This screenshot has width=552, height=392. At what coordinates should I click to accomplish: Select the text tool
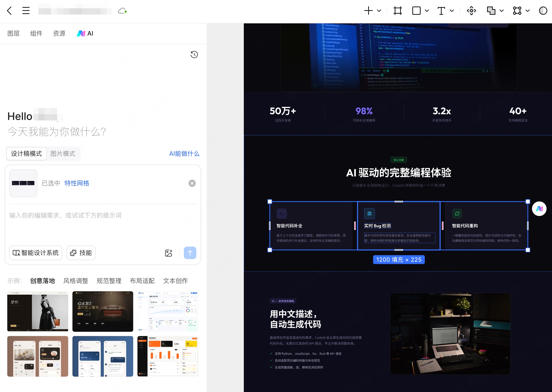coord(441,11)
